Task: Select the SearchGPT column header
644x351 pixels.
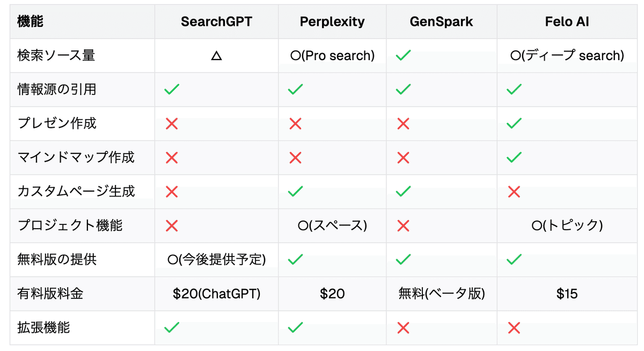Action: (x=216, y=22)
